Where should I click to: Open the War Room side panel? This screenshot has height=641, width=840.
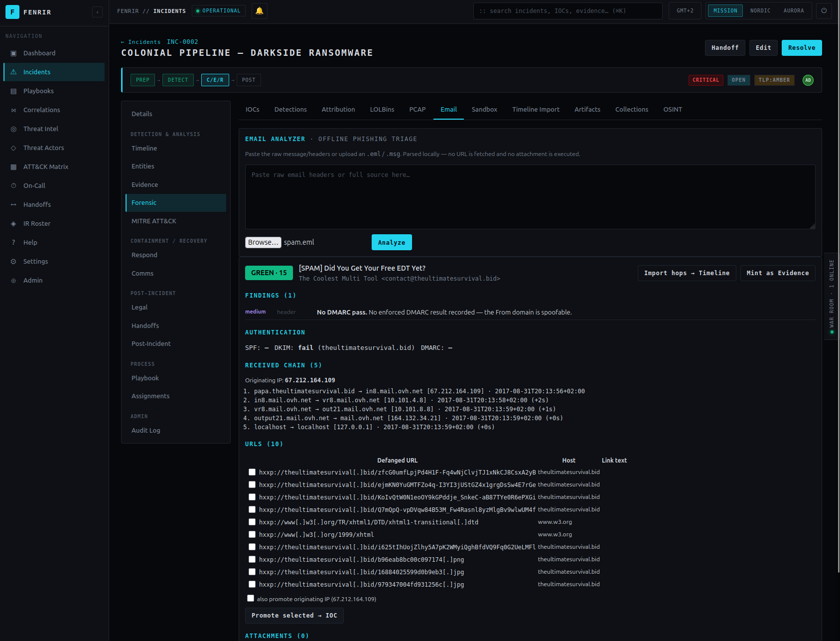[832, 296]
